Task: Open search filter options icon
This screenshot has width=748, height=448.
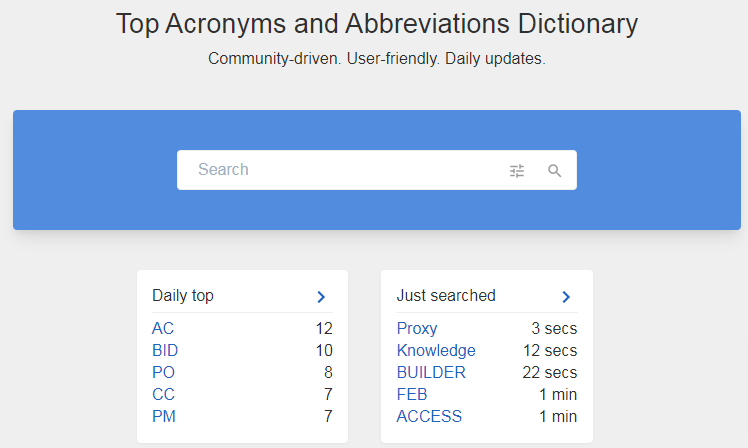Action: tap(517, 171)
